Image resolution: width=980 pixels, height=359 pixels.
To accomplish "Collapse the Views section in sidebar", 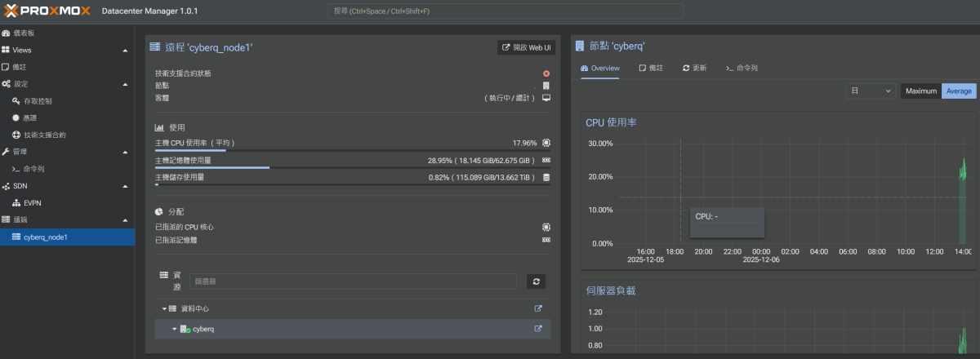I will coord(125,51).
